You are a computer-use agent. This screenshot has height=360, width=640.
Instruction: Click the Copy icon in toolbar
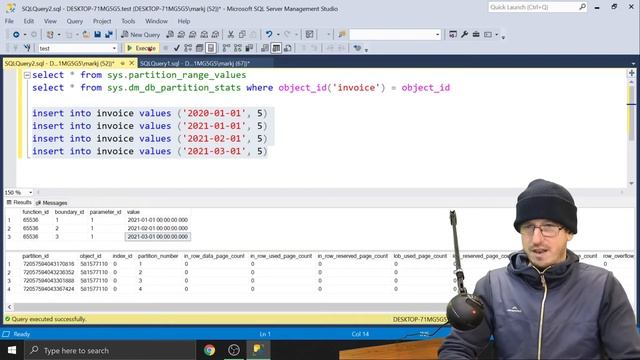tap(242, 35)
